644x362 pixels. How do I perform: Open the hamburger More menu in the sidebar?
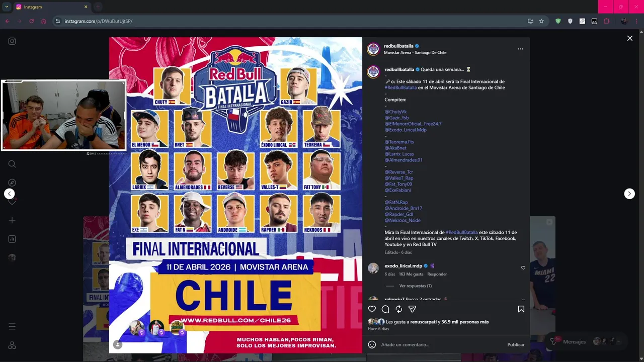[x=12, y=327]
